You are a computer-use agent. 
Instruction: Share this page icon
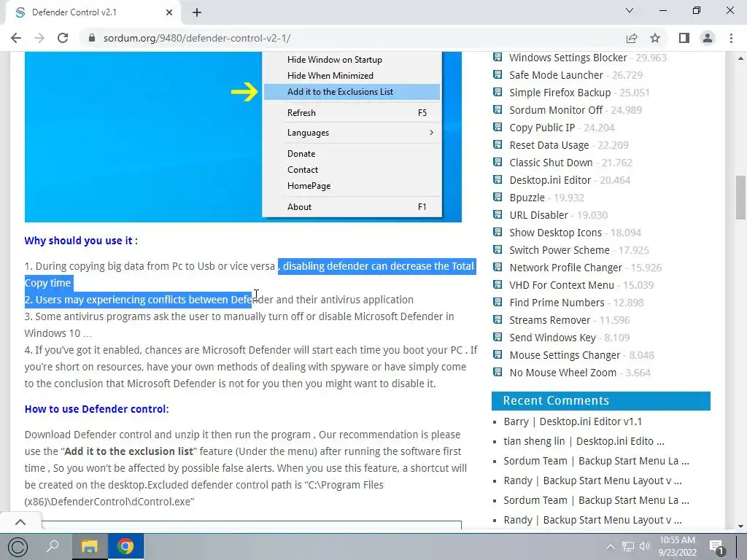coord(632,38)
